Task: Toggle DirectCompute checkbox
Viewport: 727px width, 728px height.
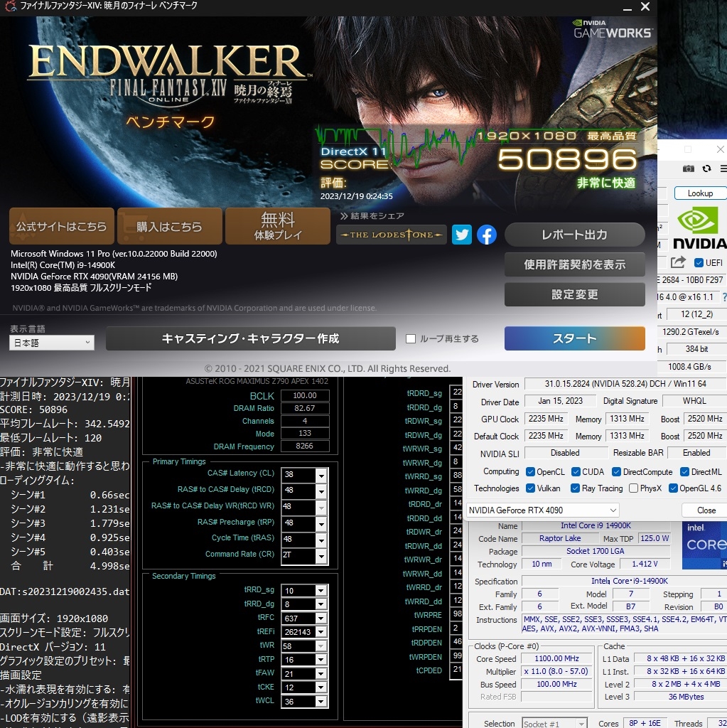Action: coord(617,472)
